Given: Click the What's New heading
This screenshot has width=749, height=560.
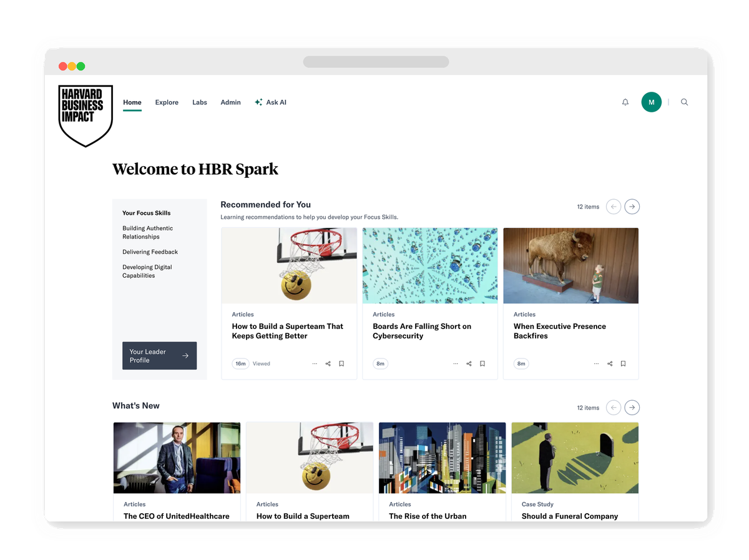Looking at the screenshot, I should 136,405.
